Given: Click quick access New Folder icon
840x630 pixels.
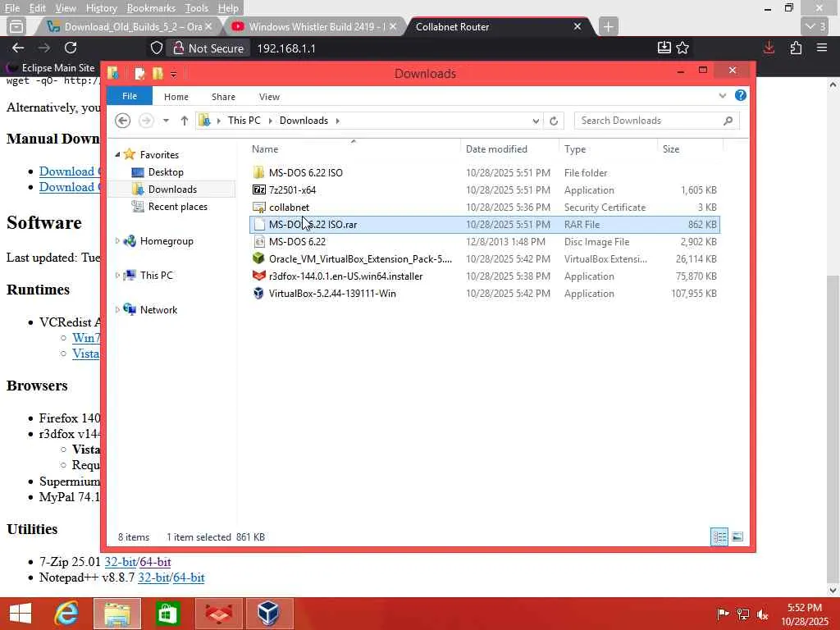Looking at the screenshot, I should tap(157, 73).
